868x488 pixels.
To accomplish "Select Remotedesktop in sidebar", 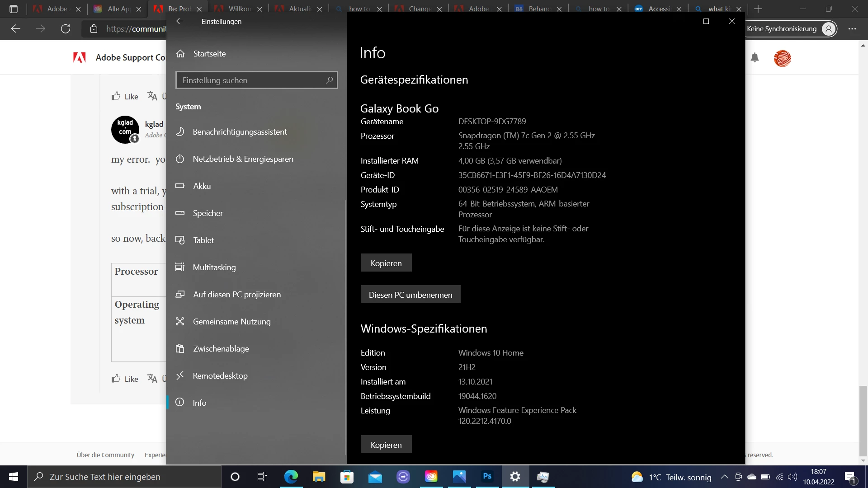I will pos(220,376).
